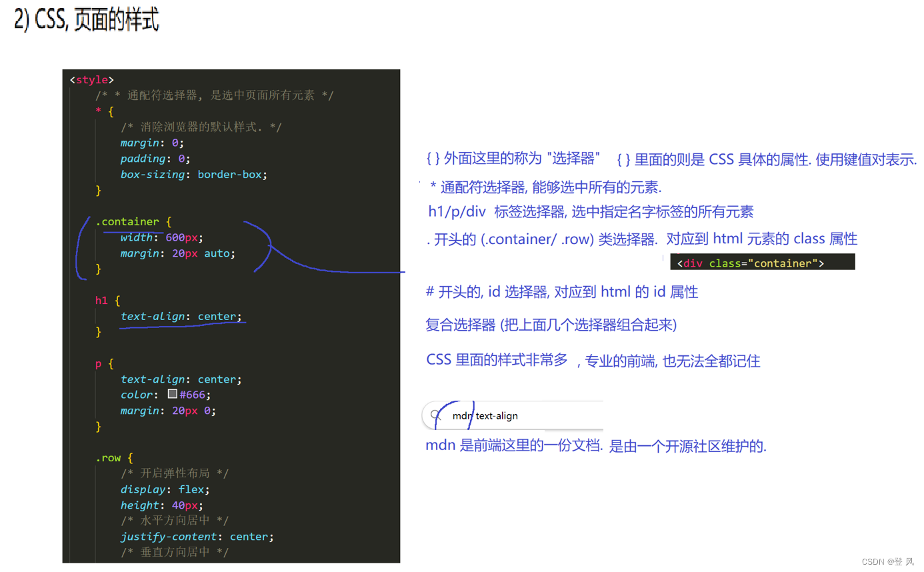This screenshot has width=924, height=572.
Task: Click the magnifier icon in the mdn search box
Action: point(435,415)
